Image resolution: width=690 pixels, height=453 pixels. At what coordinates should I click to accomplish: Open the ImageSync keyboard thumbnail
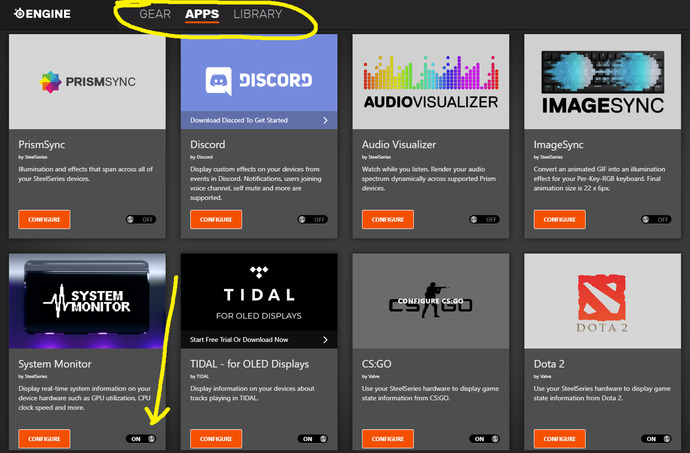[x=602, y=81]
